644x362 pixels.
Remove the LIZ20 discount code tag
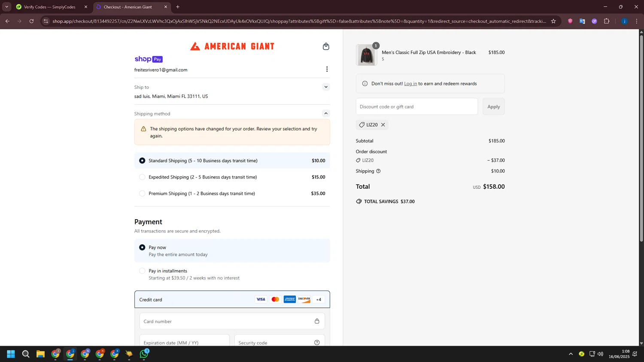click(383, 125)
